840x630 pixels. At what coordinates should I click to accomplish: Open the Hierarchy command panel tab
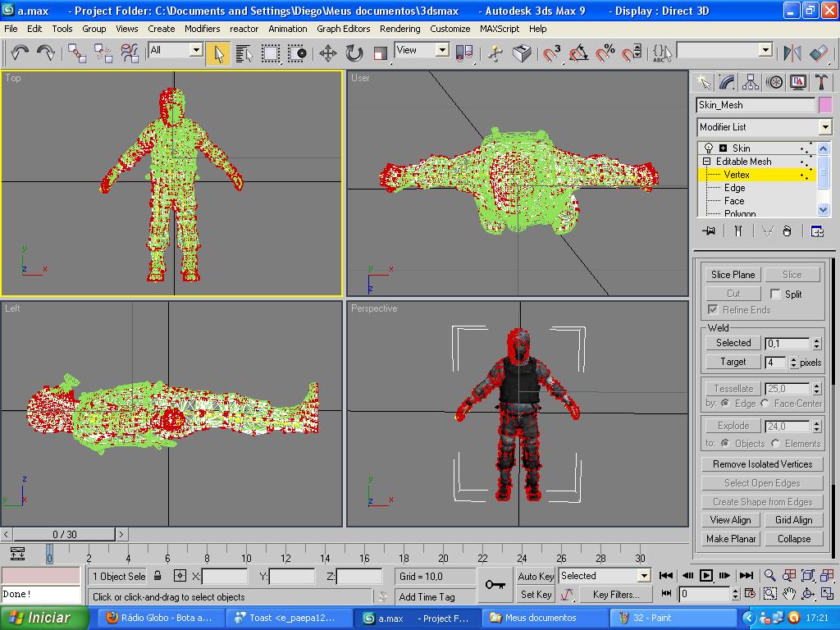pyautogui.click(x=751, y=82)
